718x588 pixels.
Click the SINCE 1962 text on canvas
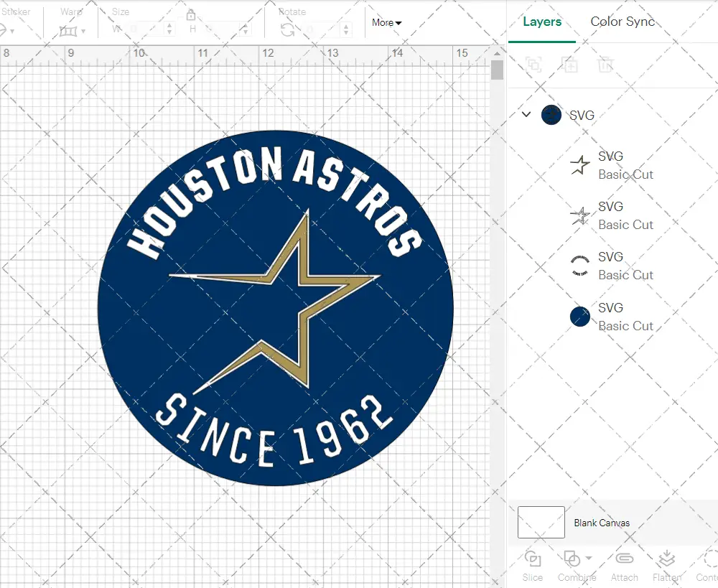coord(274,429)
